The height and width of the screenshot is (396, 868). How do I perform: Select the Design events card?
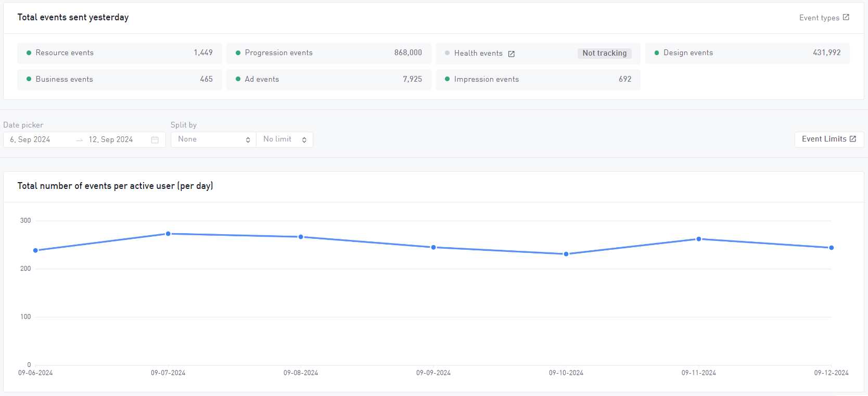pyautogui.click(x=747, y=53)
